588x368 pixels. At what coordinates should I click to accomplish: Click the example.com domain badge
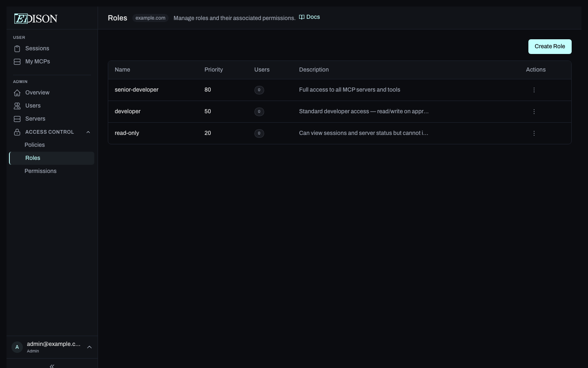click(150, 18)
